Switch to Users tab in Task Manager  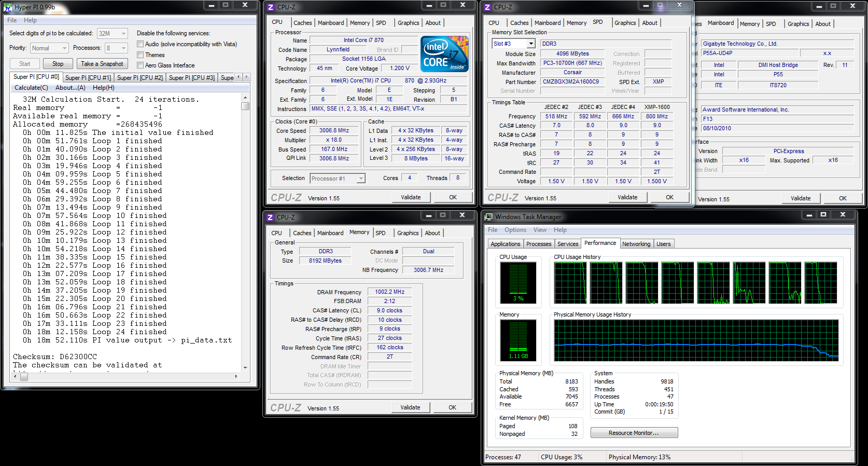(664, 244)
